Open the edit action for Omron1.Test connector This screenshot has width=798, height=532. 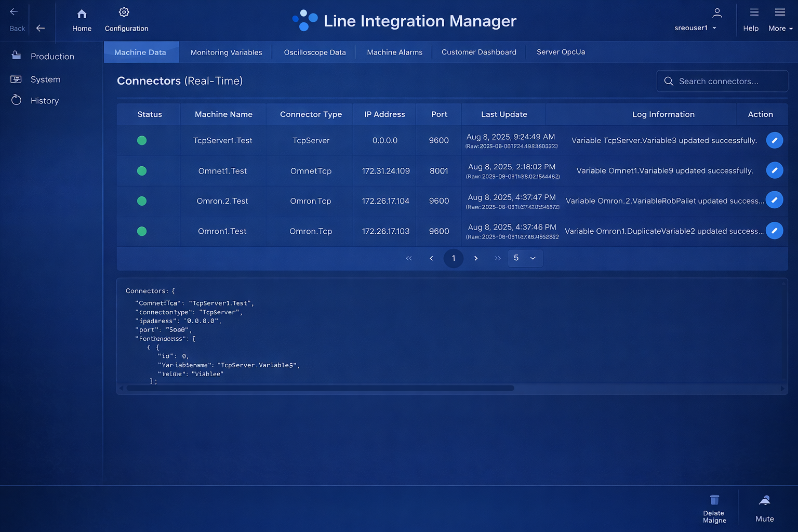775,230
